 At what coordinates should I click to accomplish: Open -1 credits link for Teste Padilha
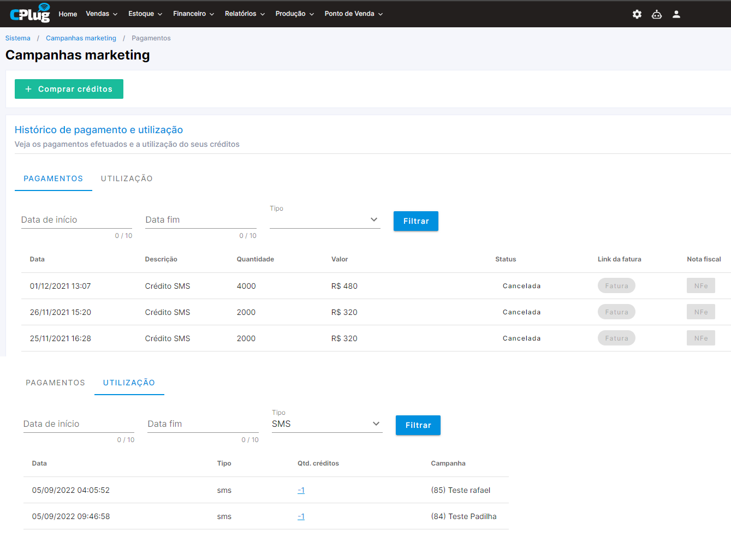(x=301, y=516)
